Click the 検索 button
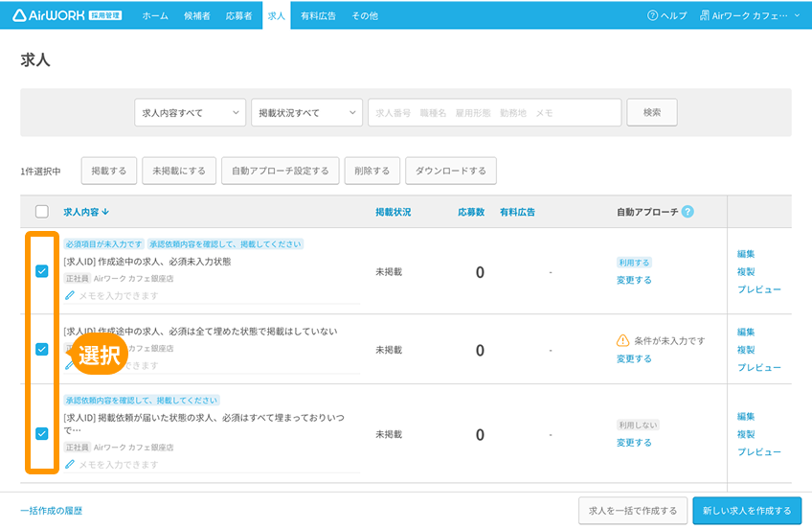Screen dimensions: 812x529 652,112
